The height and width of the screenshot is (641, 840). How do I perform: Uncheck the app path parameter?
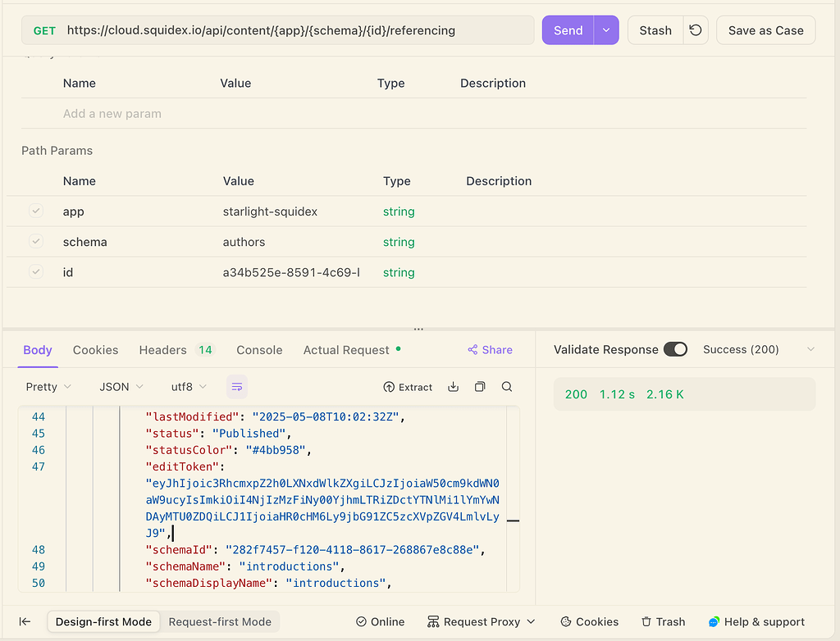pyautogui.click(x=36, y=211)
